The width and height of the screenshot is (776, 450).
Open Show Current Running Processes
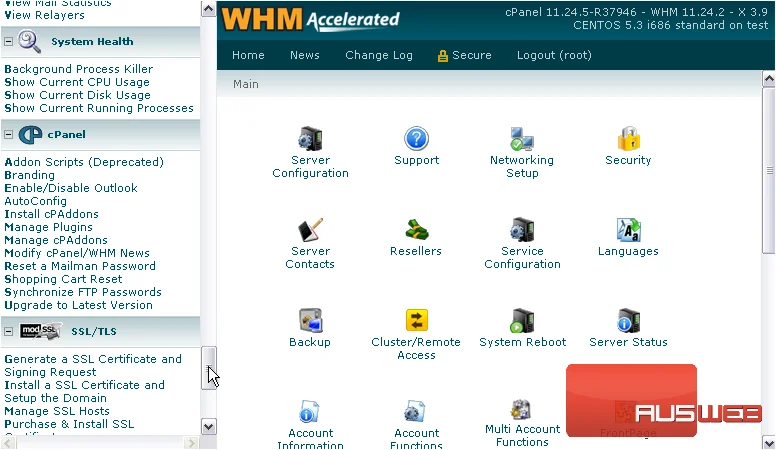tap(99, 108)
